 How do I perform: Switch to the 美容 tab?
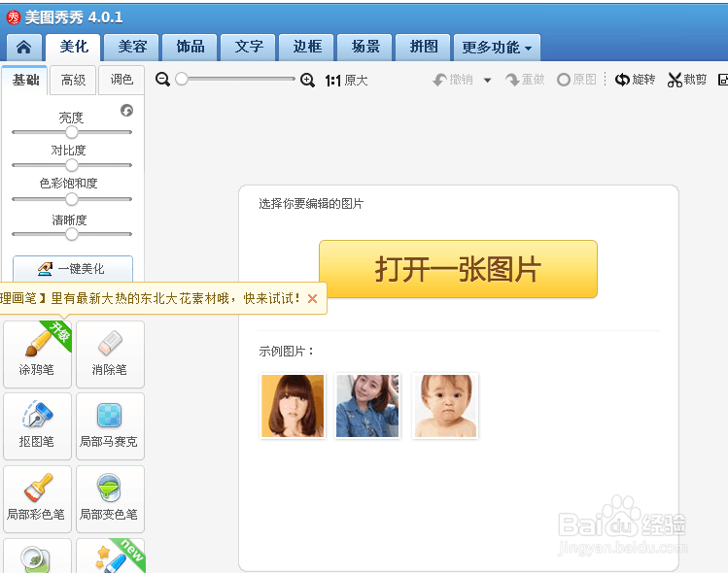tap(132, 47)
